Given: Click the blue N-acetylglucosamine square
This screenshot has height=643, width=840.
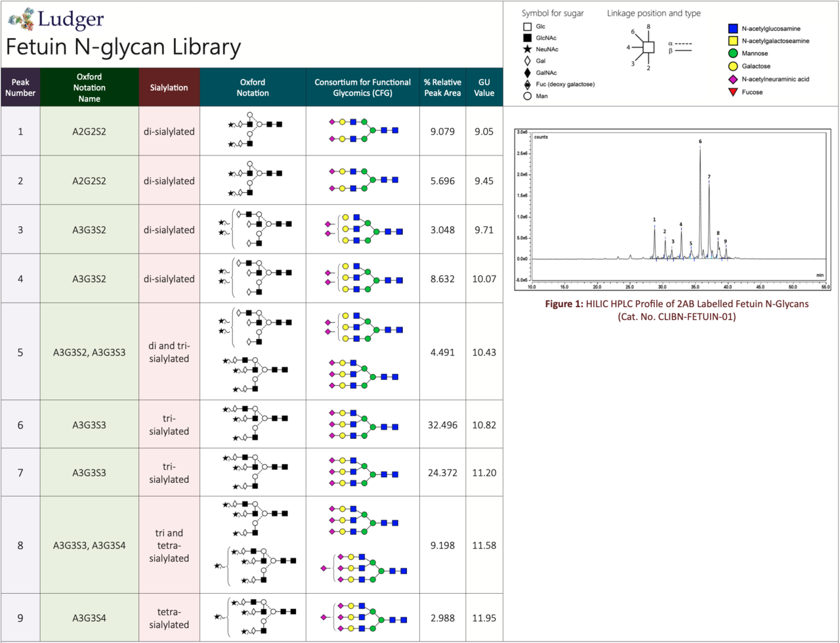Looking at the screenshot, I should (x=732, y=29).
